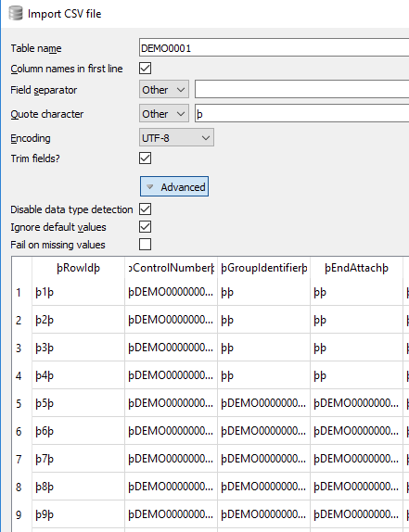Click row 7 EndAttach cell
Screen dimensions: 409x532
tap(356, 459)
